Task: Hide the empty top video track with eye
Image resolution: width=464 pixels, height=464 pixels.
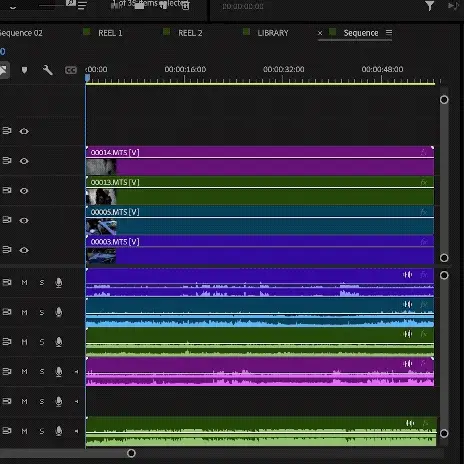Action: tap(24, 131)
